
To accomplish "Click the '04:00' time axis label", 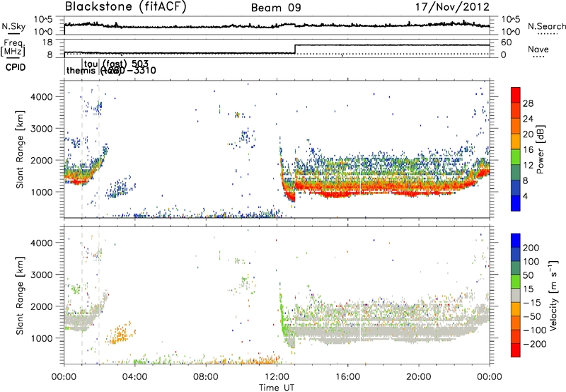I will [135, 377].
